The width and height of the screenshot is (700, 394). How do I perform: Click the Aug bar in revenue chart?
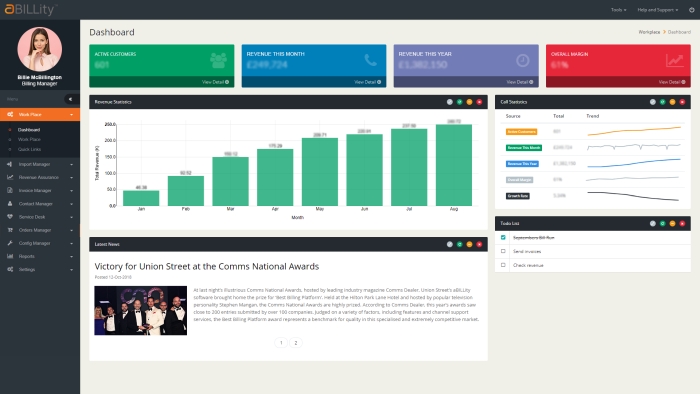pyautogui.click(x=454, y=165)
